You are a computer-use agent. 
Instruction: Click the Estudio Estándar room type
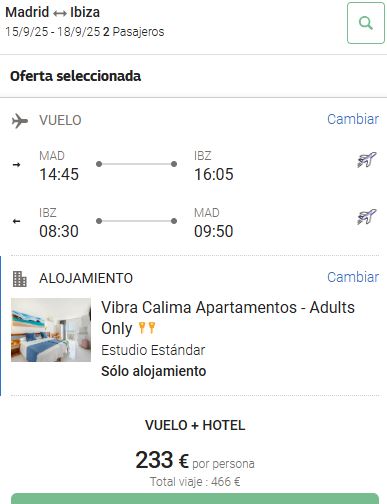click(153, 350)
